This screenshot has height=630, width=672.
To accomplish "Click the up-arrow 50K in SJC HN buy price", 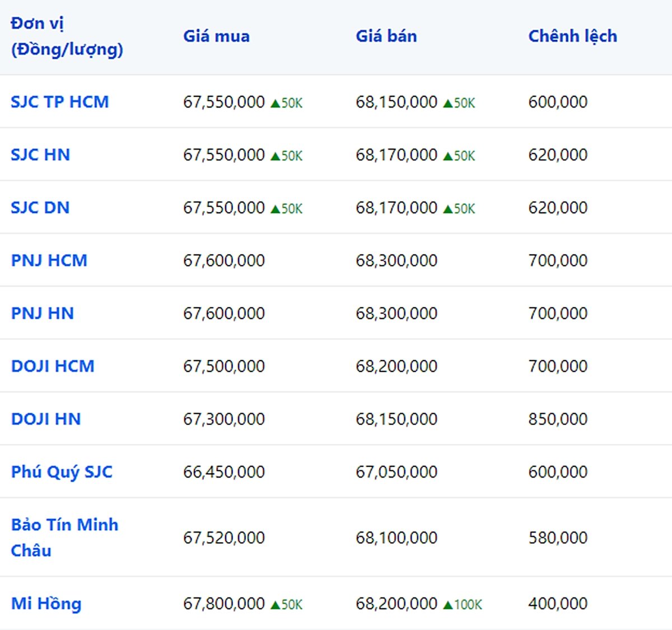I will [x=286, y=156].
